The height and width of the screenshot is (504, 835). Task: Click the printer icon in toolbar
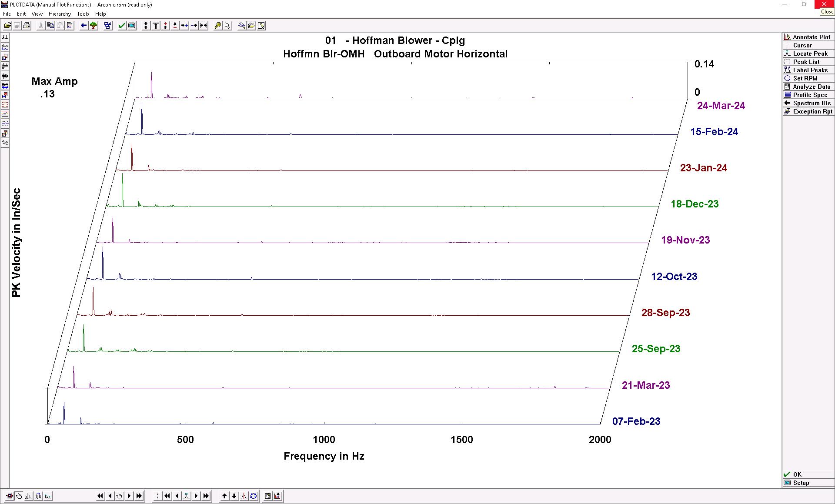point(27,26)
